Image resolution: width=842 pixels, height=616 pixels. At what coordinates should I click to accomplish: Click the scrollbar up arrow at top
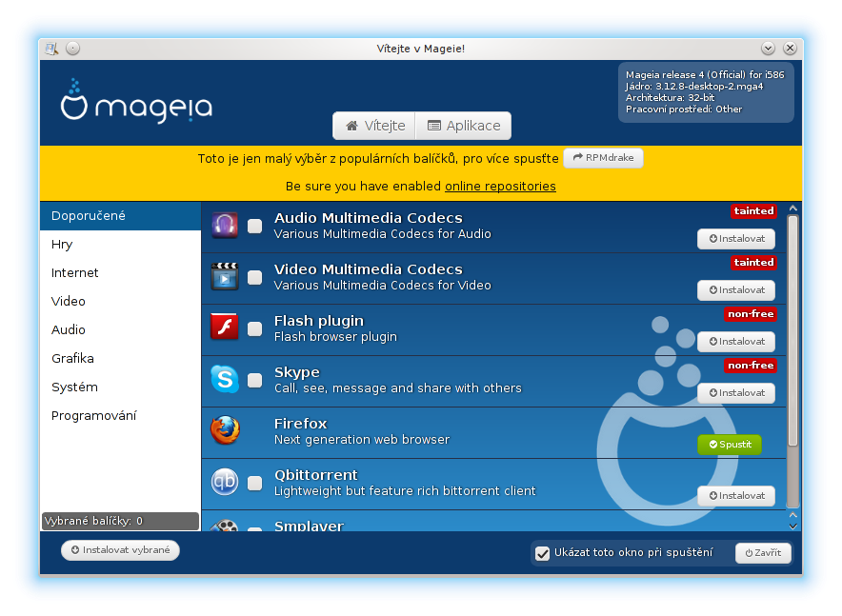pos(793,209)
